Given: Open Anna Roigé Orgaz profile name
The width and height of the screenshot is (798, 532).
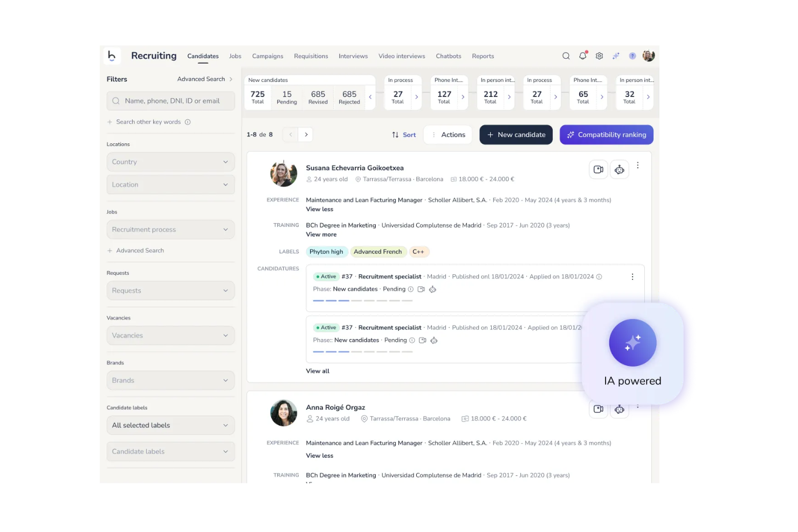Looking at the screenshot, I should pos(335,407).
